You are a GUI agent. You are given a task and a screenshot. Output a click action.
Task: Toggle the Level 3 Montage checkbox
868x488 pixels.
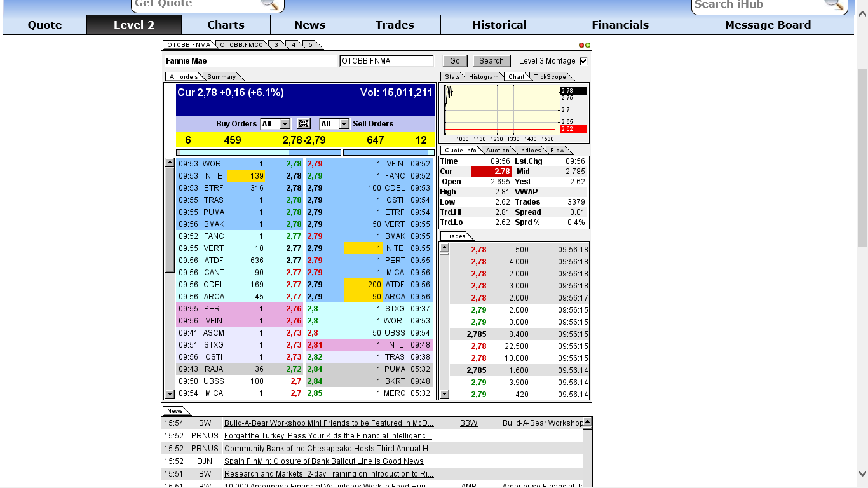[x=583, y=61]
